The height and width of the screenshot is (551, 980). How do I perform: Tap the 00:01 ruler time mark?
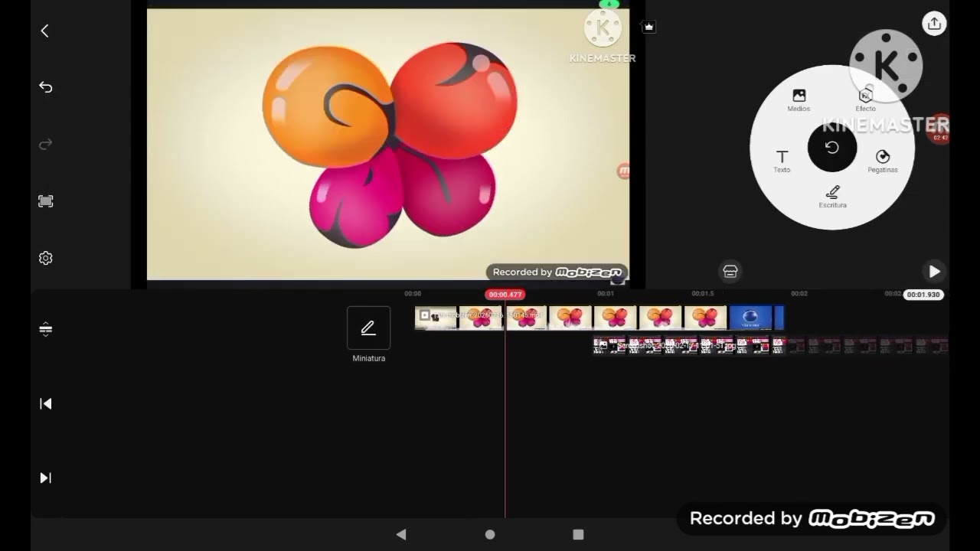(x=606, y=294)
